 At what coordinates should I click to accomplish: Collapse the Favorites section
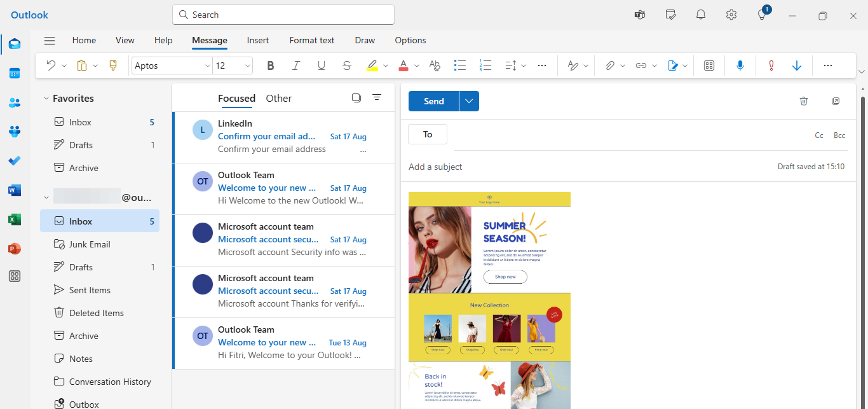tap(45, 98)
